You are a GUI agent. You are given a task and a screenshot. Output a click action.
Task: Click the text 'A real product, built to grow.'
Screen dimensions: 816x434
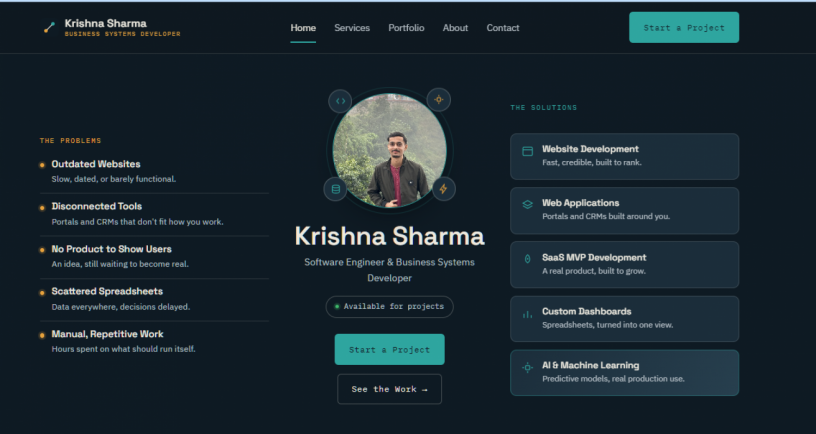click(594, 271)
